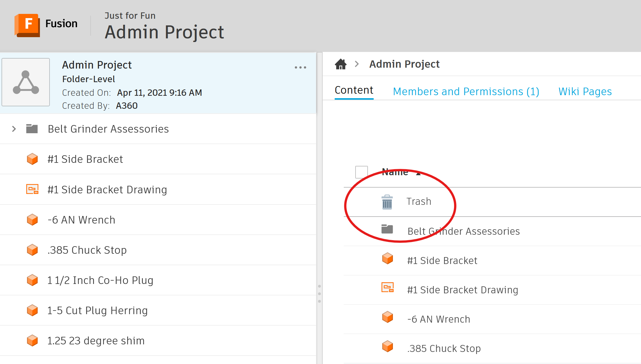Open the Wiki Pages tab
The height and width of the screenshot is (364, 641).
(585, 92)
